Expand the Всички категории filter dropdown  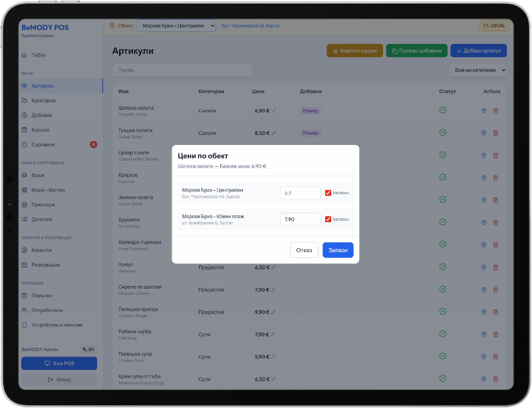[x=477, y=70]
